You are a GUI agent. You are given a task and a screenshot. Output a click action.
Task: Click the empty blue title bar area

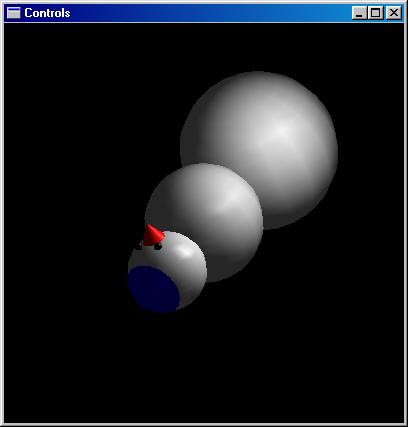(x=210, y=13)
